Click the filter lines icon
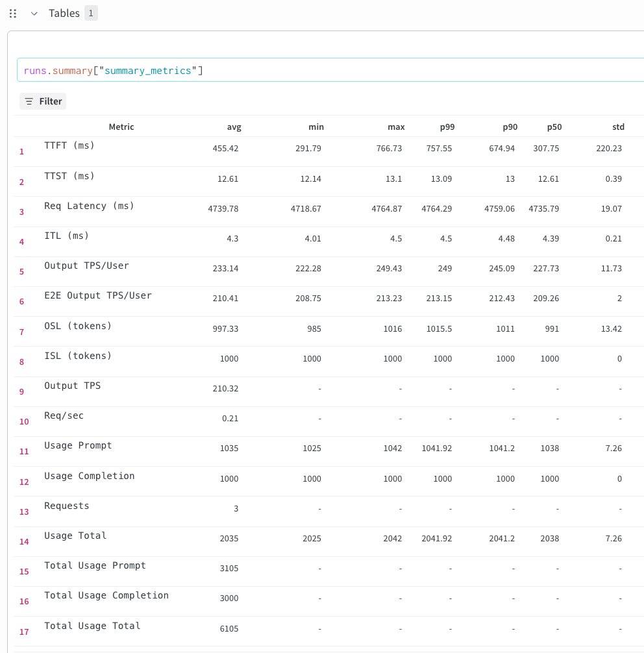 coord(29,102)
